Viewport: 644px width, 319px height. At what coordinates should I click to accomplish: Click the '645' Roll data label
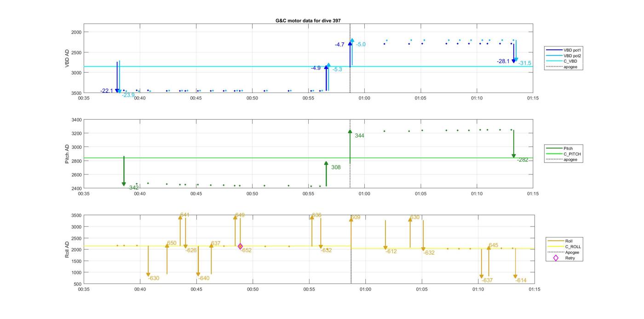[x=494, y=245]
